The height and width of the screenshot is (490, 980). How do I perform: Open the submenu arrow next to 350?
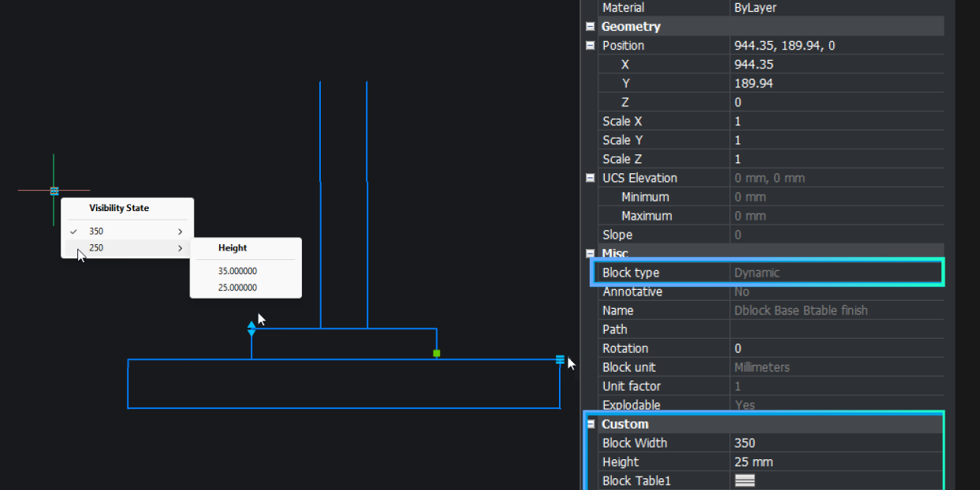179,231
